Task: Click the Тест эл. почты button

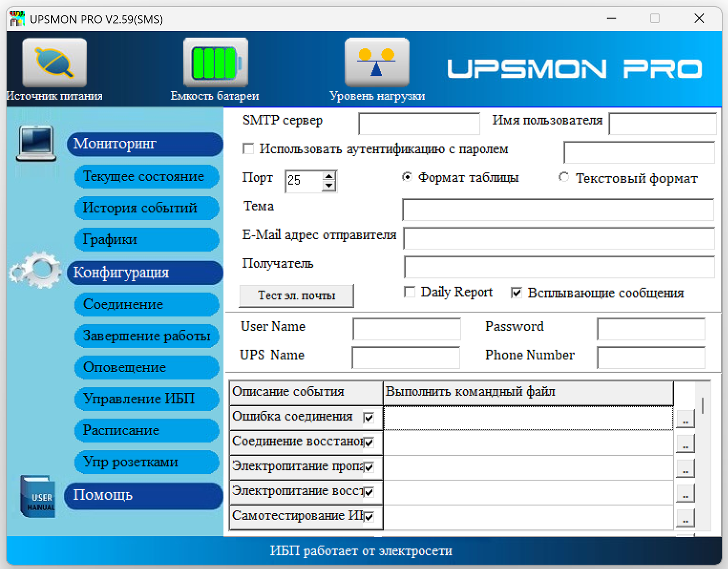Action: click(x=297, y=295)
